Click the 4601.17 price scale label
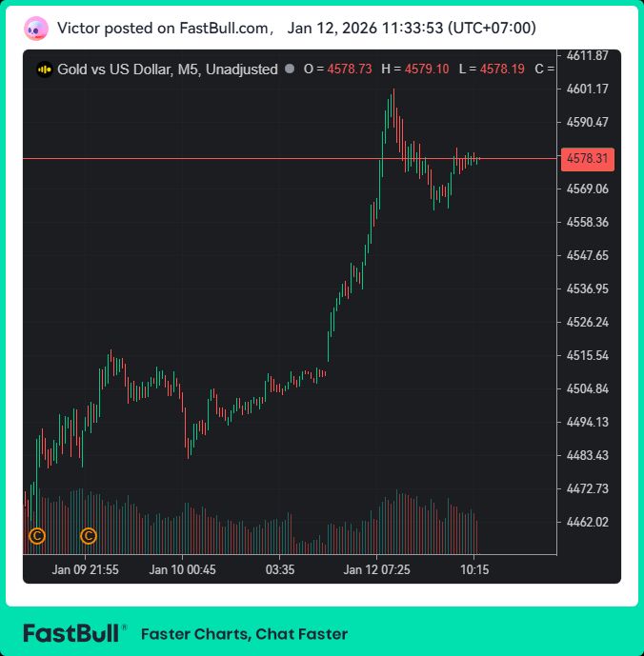The height and width of the screenshot is (656, 644). 587,89
